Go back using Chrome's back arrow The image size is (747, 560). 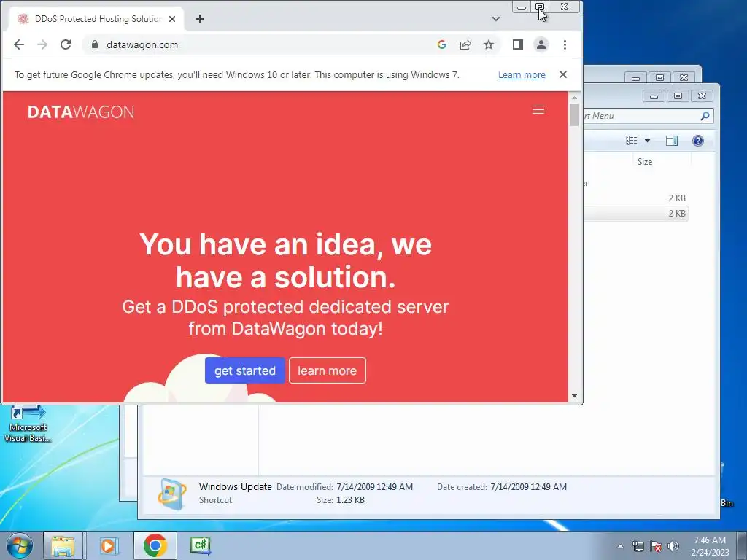pyautogui.click(x=19, y=44)
